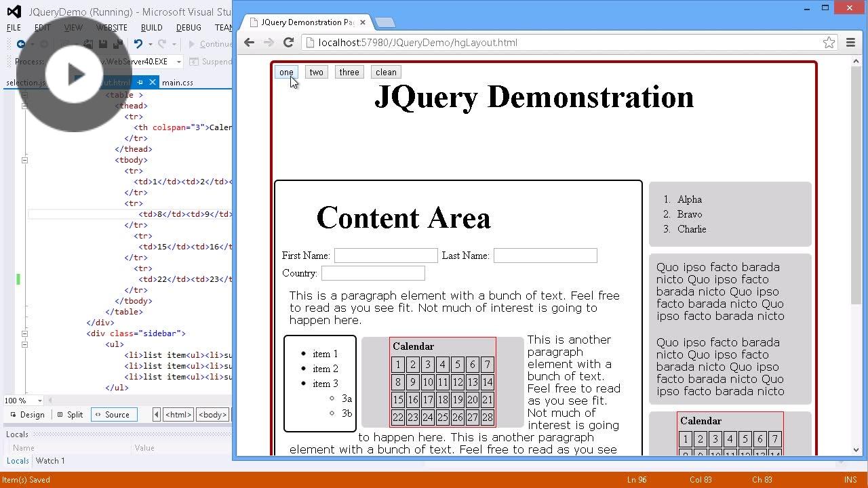Viewport: 868px width, 488px height.
Task: Reload the page in Chrome
Action: (288, 42)
